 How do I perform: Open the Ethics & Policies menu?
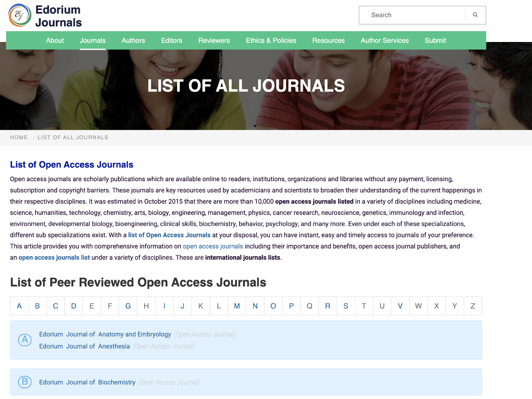(x=271, y=40)
